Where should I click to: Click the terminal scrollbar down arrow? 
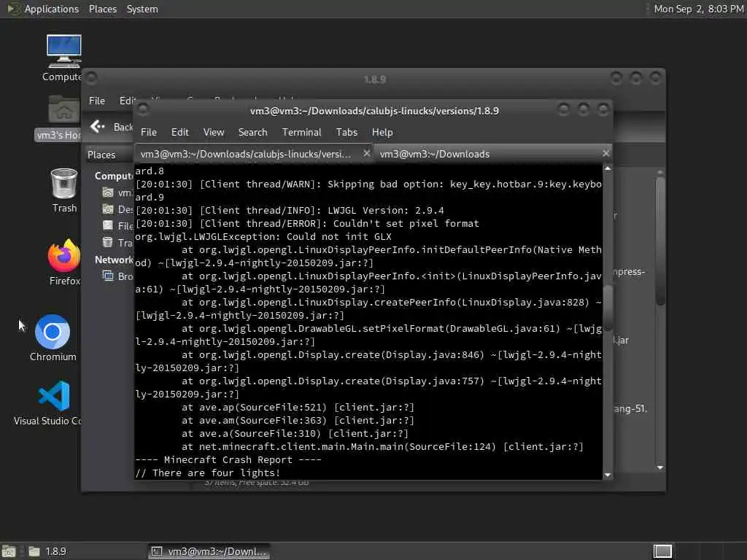[608, 475]
